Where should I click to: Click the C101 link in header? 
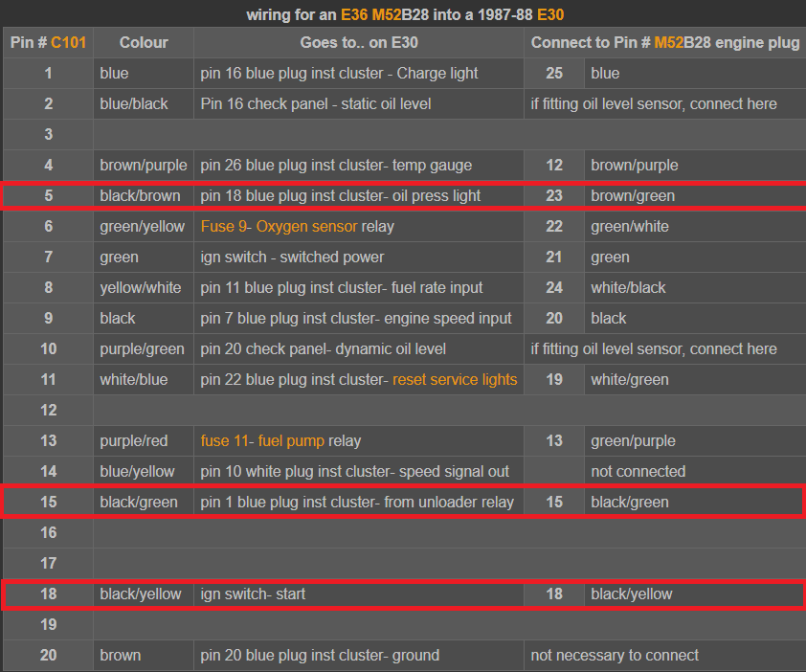(x=69, y=42)
